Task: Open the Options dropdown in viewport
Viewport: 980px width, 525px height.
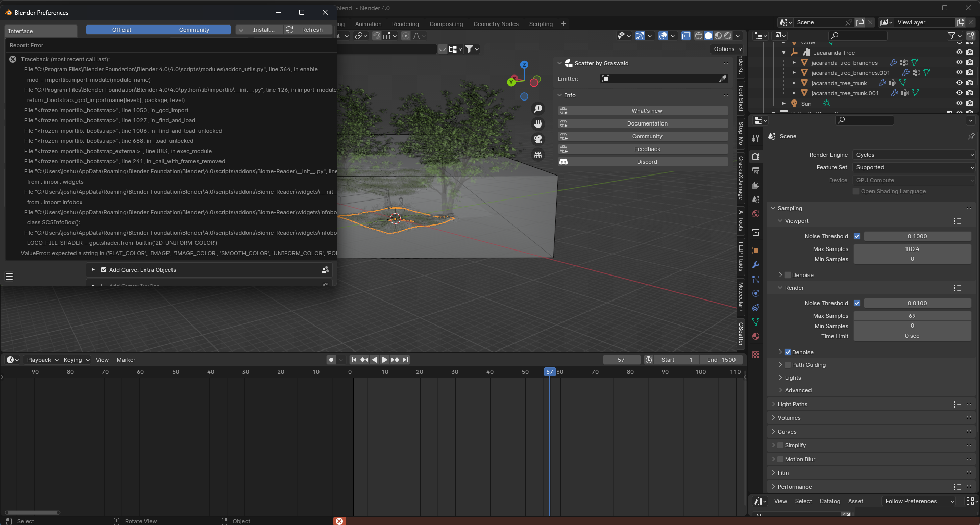Action: pos(727,49)
